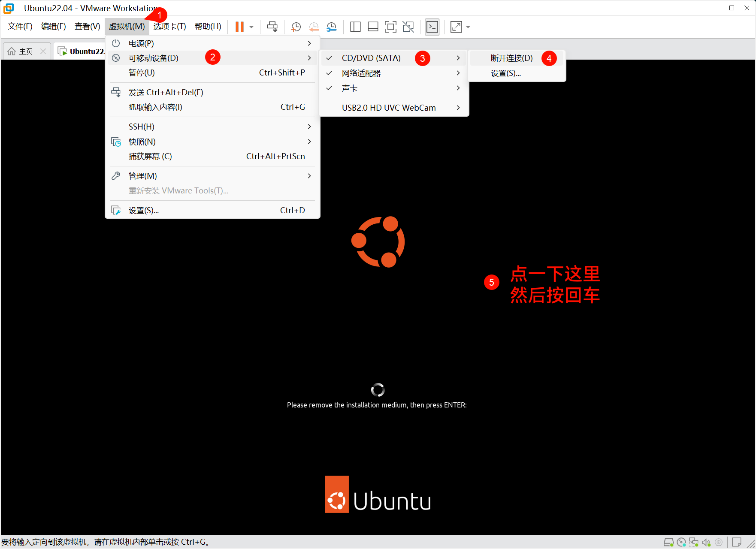Image resolution: width=756 pixels, height=549 pixels.
Task: Click the disc icon beside 可移动设备(D)
Action: pyautogui.click(x=116, y=58)
